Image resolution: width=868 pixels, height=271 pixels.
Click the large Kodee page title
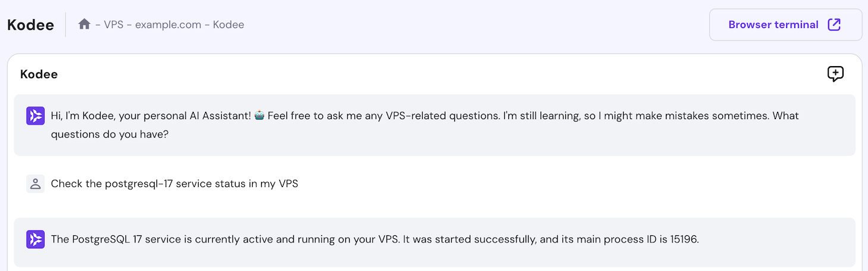pos(30,25)
